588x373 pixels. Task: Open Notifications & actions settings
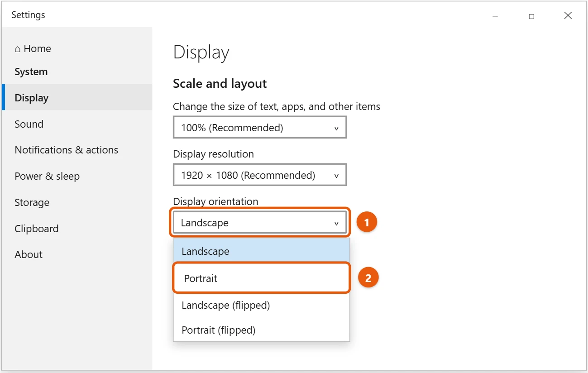click(77, 150)
